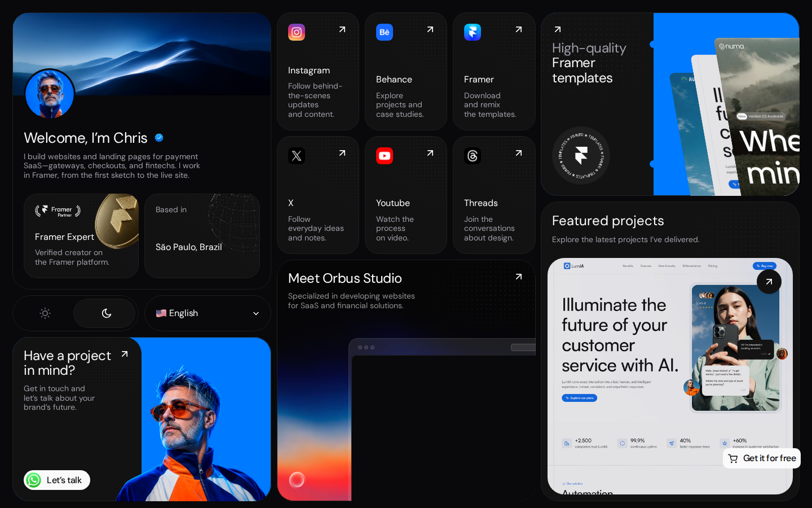
Task: Click the cart icon in Get it for free
Action: click(733, 458)
